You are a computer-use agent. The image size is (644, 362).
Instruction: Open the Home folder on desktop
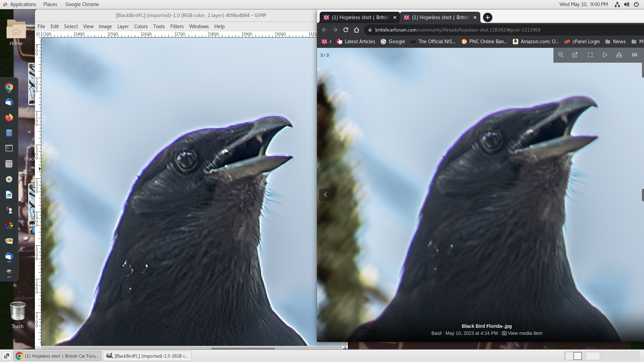click(16, 32)
